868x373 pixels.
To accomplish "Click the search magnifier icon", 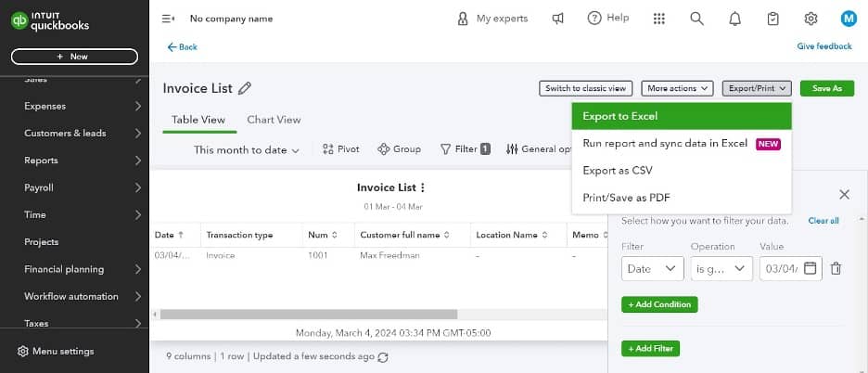I will (x=697, y=19).
